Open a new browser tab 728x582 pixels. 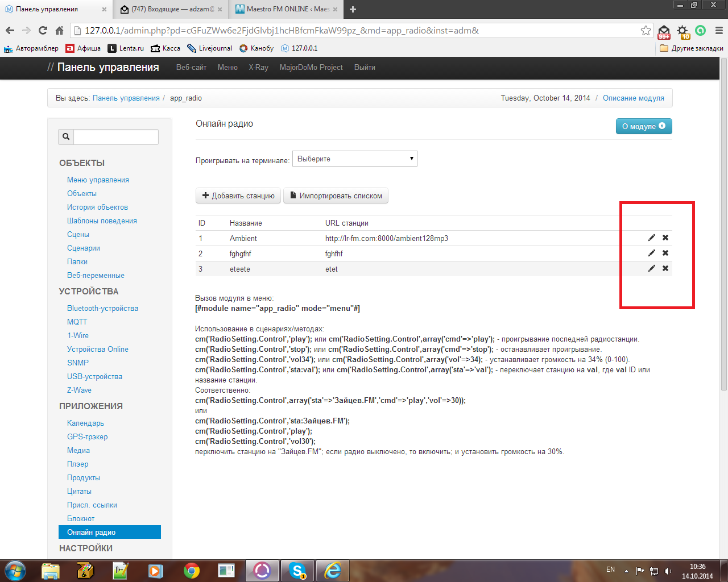[x=353, y=9]
